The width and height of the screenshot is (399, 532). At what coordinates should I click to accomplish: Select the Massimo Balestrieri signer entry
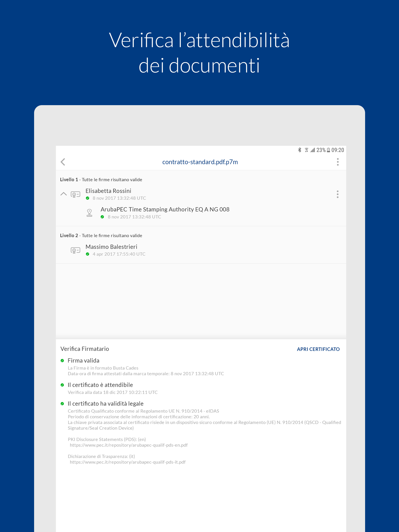tap(111, 247)
